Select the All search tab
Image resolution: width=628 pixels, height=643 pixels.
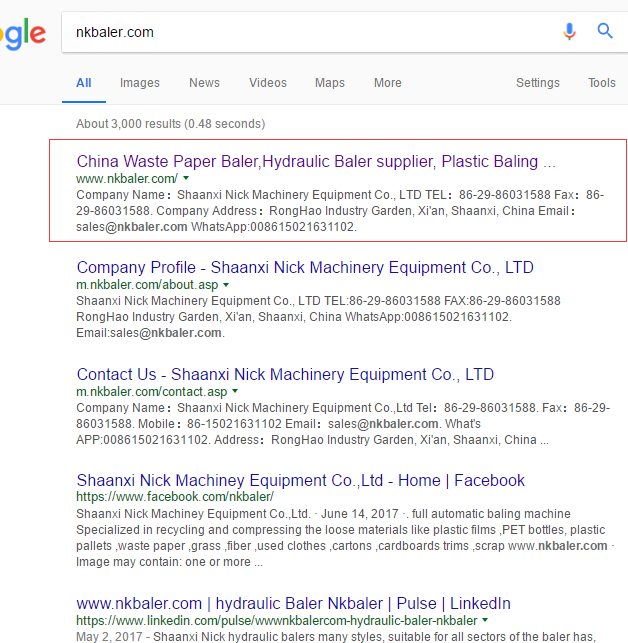tap(84, 83)
